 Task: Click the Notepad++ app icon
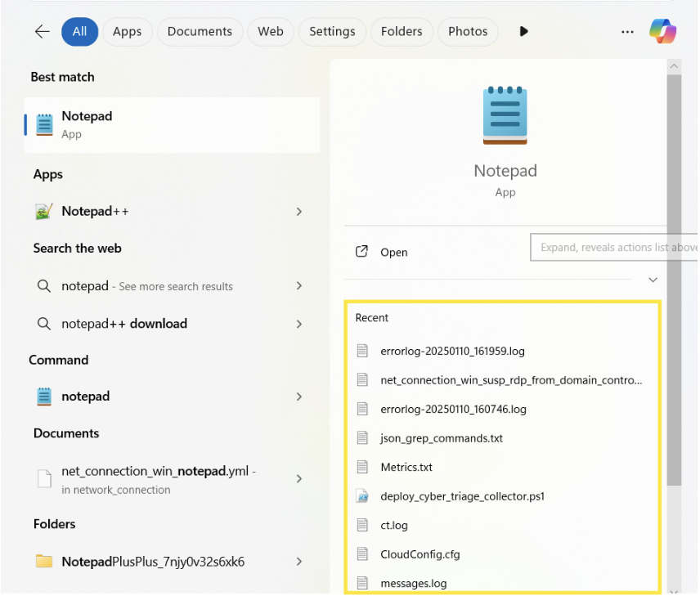click(44, 212)
